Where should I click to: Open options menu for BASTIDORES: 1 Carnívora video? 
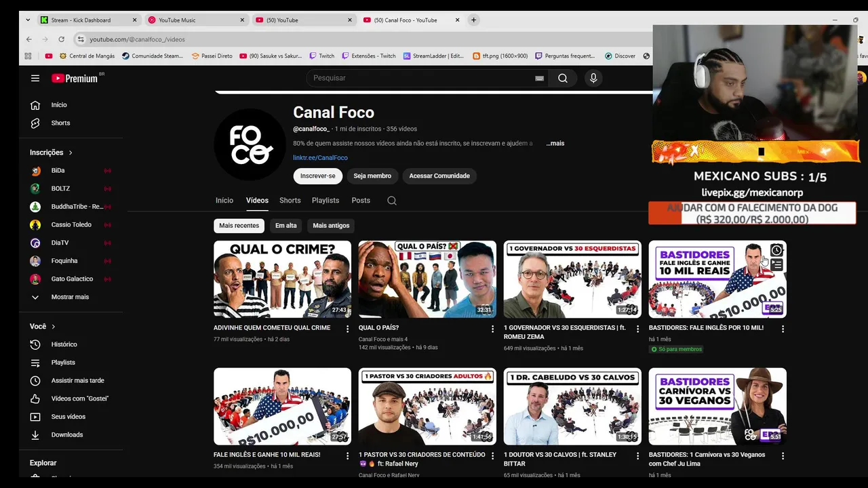pyautogui.click(x=783, y=456)
